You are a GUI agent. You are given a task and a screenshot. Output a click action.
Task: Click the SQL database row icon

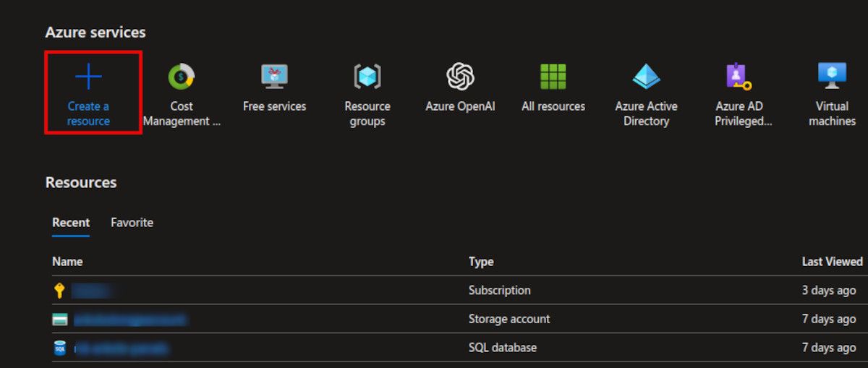click(60, 348)
